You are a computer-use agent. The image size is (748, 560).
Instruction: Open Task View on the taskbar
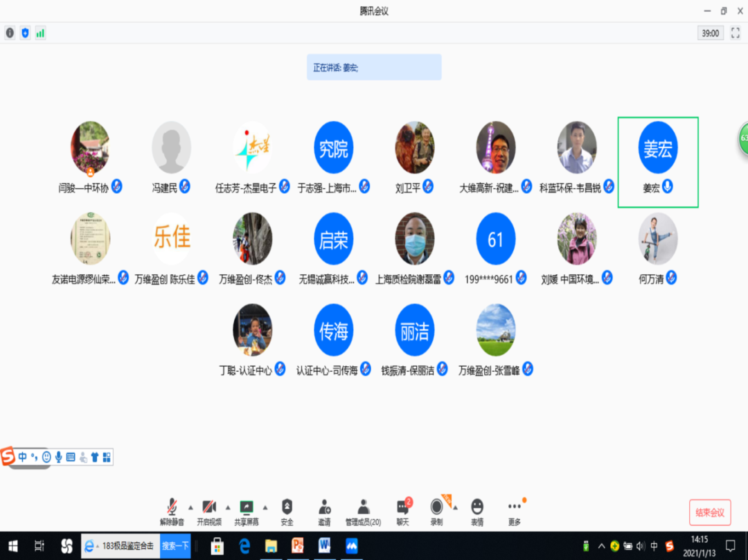tap(39, 545)
